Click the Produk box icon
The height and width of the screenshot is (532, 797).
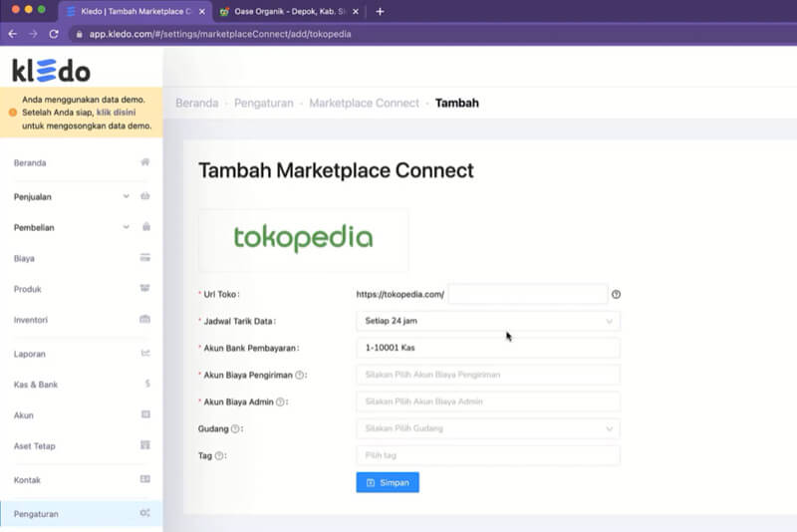point(144,288)
